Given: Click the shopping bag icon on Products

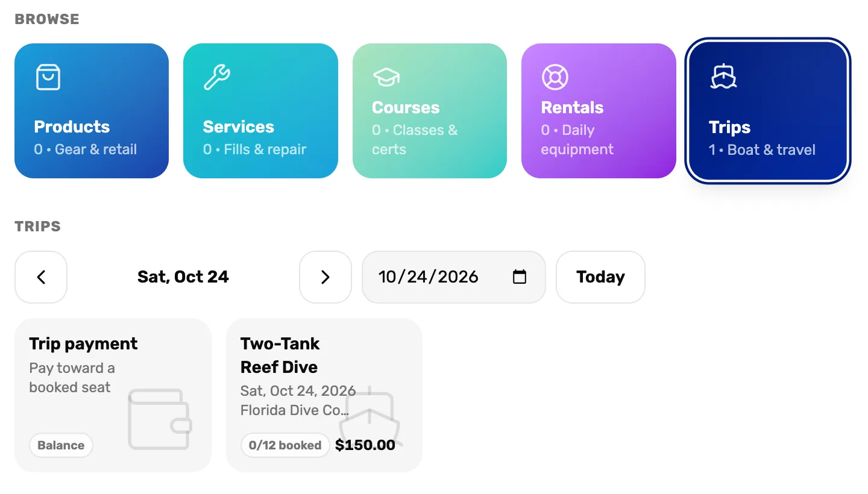Looking at the screenshot, I should pos(48,77).
